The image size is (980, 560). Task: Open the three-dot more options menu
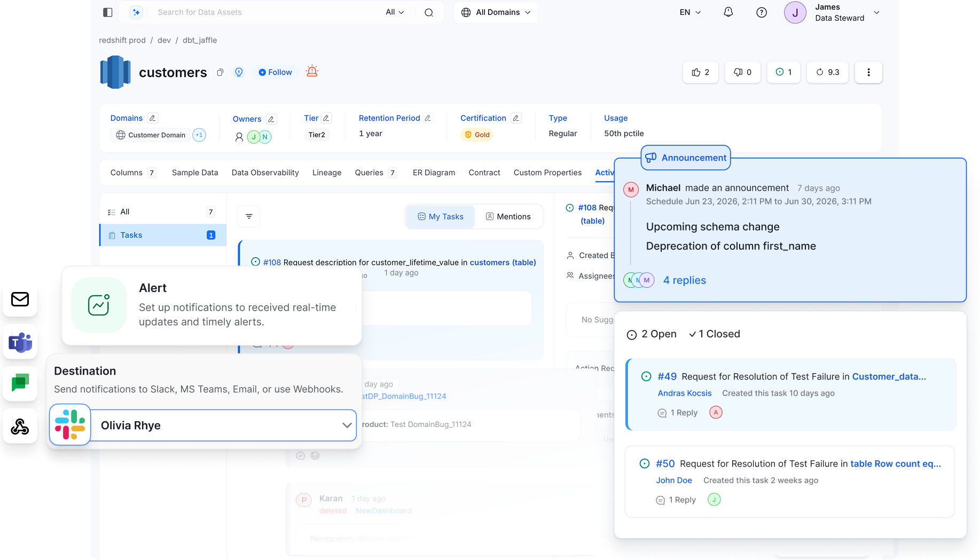point(868,72)
